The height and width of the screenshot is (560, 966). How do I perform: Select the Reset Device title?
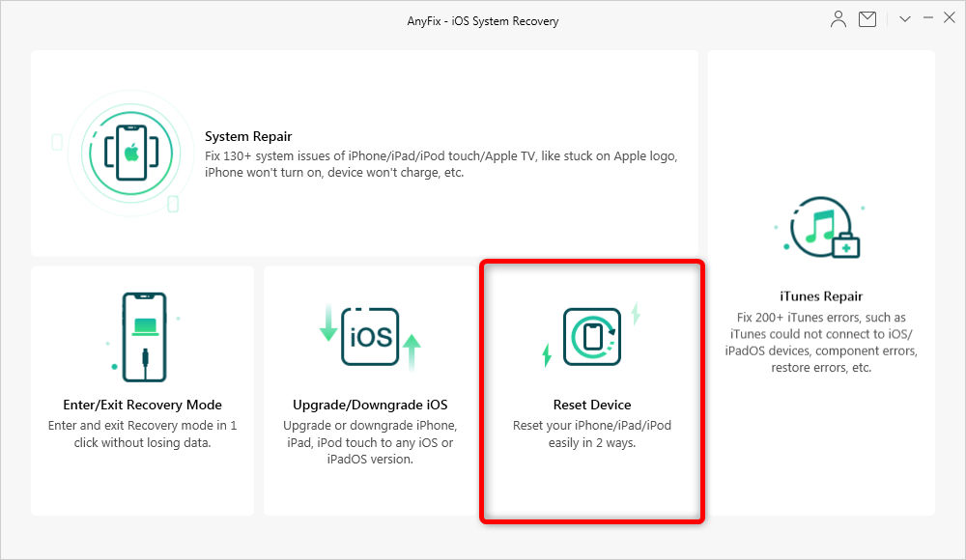point(592,405)
